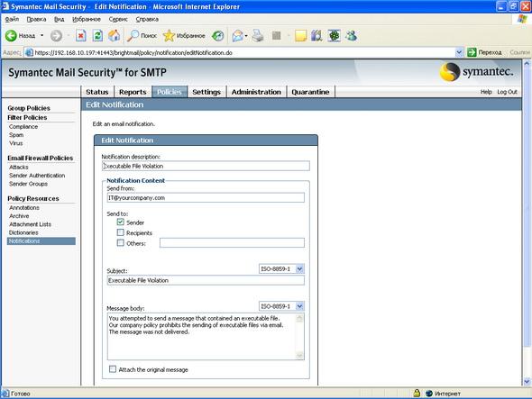Open Attacks firewall policy
This screenshot has width=532, height=399.
tap(19, 168)
